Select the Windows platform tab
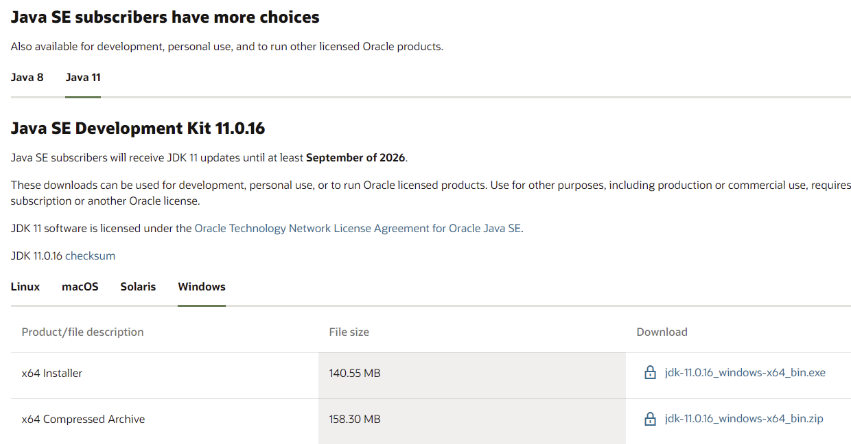This screenshot has height=444, width=851. click(x=201, y=287)
